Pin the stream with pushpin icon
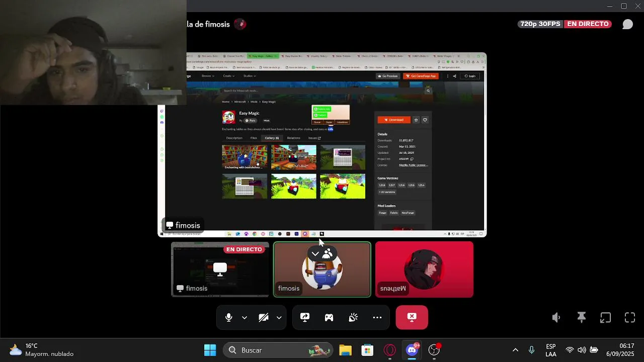Image resolution: width=644 pixels, height=362 pixels. click(581, 317)
